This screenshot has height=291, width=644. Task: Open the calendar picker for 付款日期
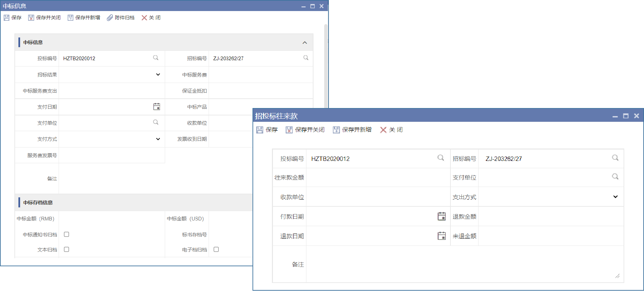point(441,216)
